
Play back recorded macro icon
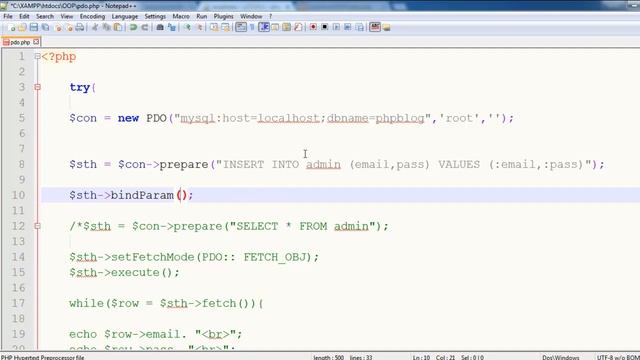(x=336, y=27)
